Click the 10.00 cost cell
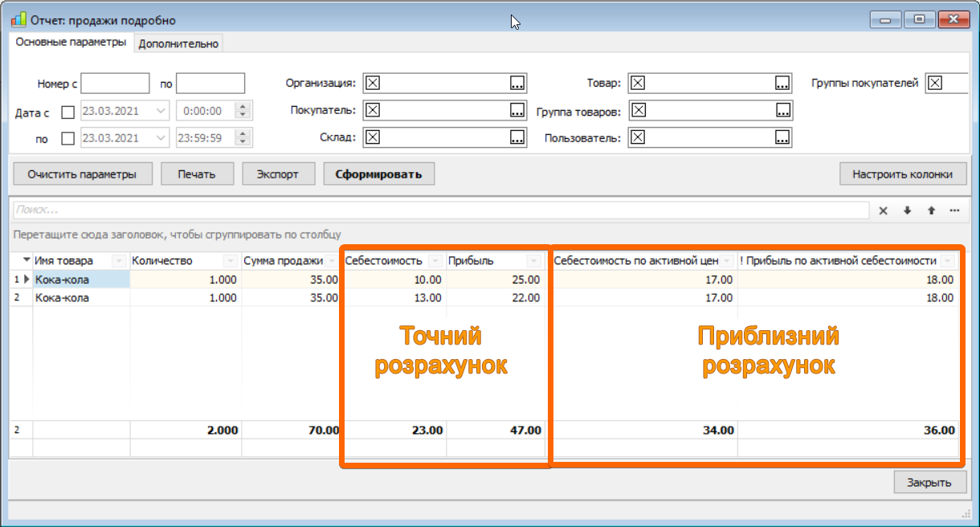This screenshot has height=527, width=980. (394, 280)
